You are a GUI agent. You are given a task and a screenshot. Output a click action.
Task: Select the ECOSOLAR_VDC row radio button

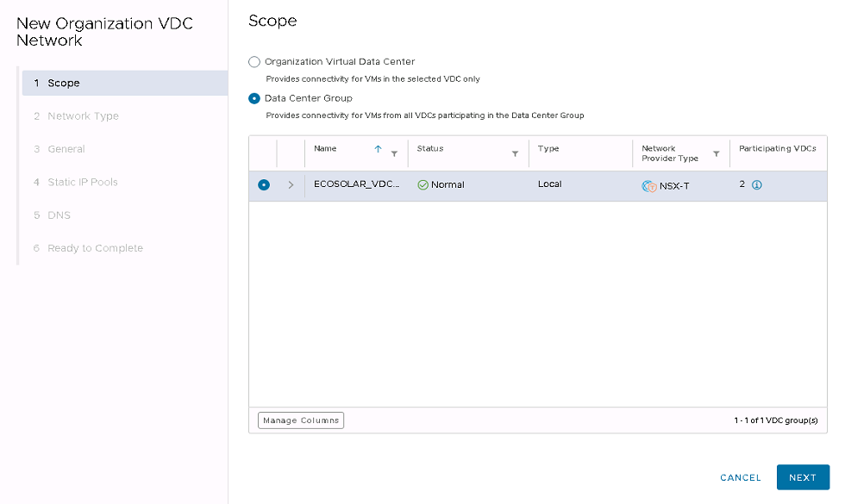263,185
